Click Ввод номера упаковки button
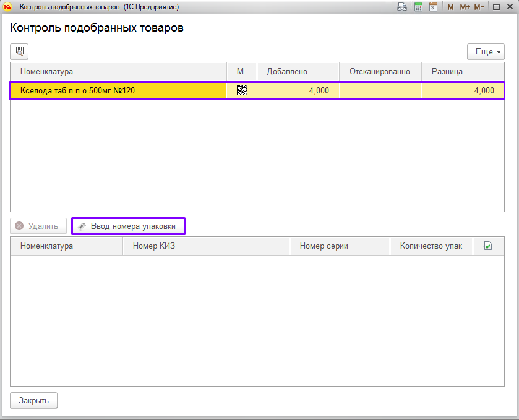Viewport: 519px width, 420px height. [128, 226]
